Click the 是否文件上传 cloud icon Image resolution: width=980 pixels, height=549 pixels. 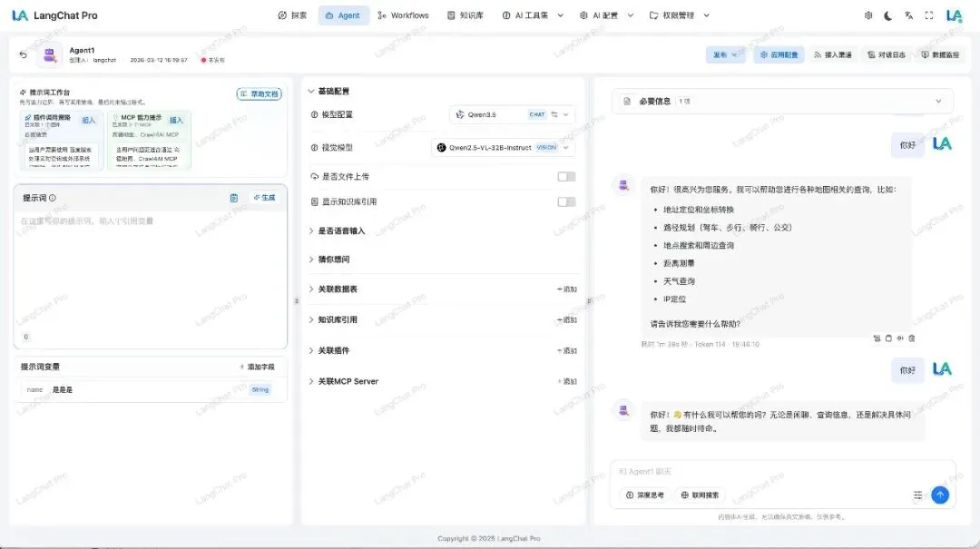(x=314, y=176)
